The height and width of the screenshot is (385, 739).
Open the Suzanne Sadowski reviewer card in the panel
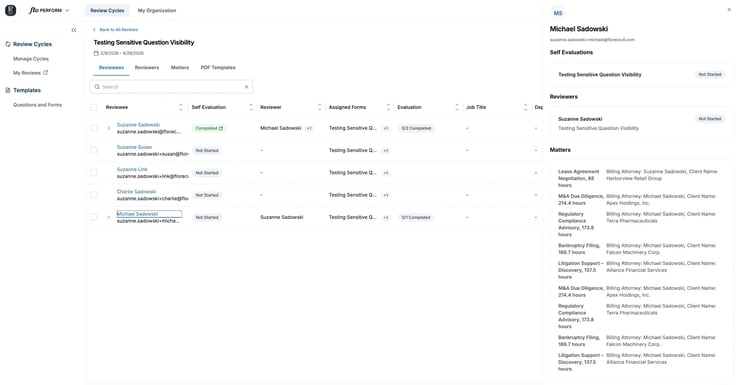(x=641, y=123)
